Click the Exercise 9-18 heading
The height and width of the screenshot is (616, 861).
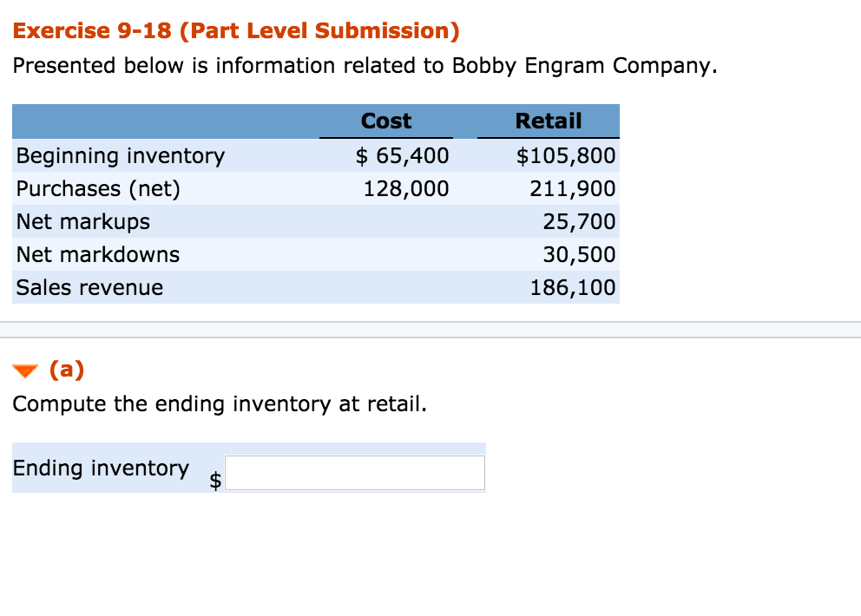click(x=236, y=31)
